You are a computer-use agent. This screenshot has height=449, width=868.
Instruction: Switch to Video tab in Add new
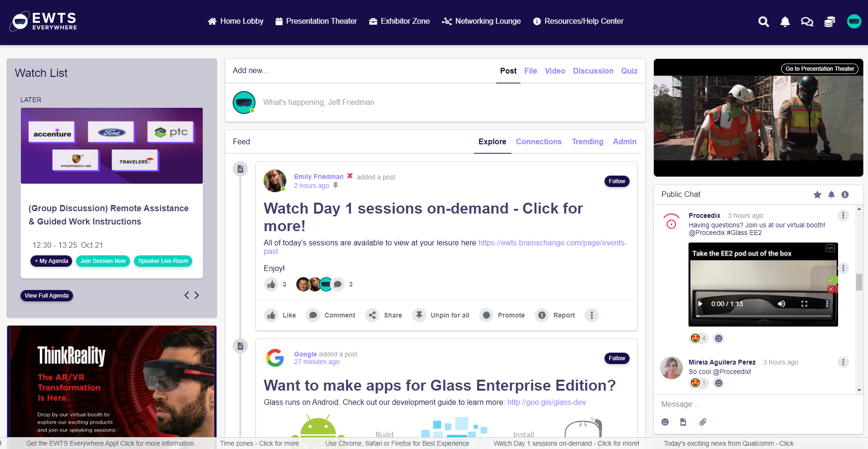[555, 71]
